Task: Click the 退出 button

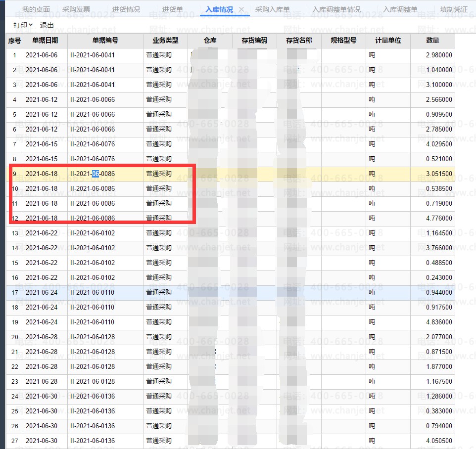Action: point(47,25)
